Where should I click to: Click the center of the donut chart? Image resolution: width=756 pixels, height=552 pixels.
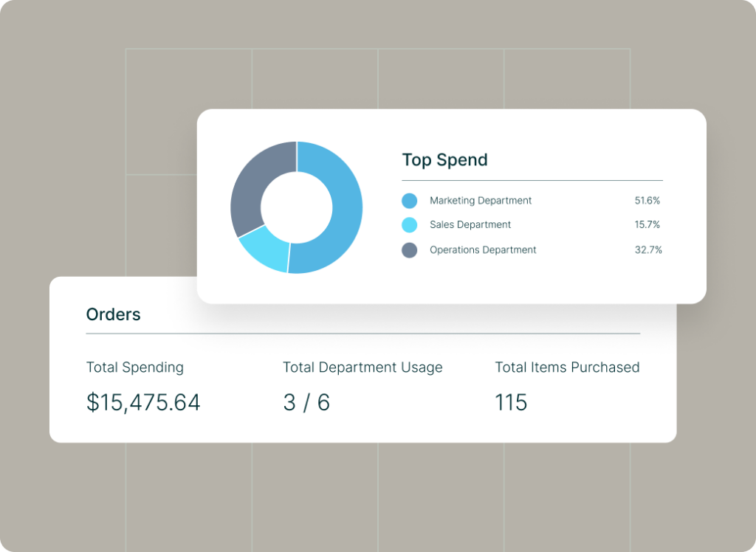(297, 207)
